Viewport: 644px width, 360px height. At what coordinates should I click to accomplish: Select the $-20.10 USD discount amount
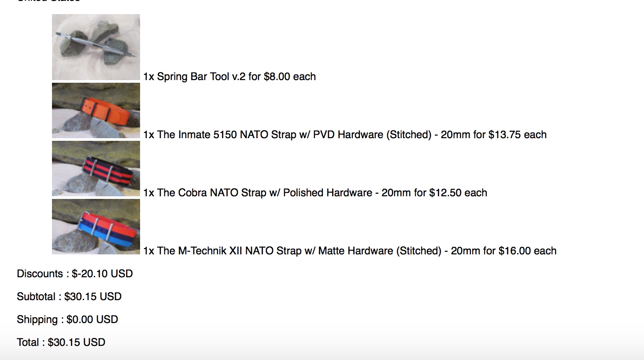[102, 274]
